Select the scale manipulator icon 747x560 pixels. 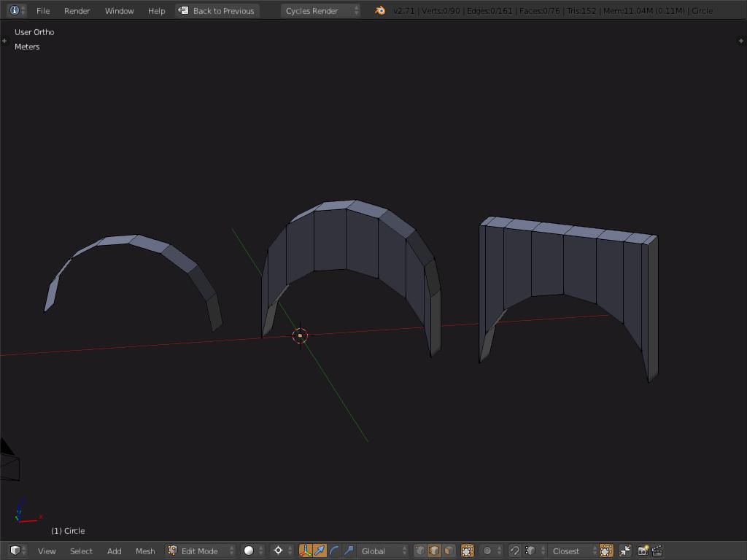click(349, 551)
